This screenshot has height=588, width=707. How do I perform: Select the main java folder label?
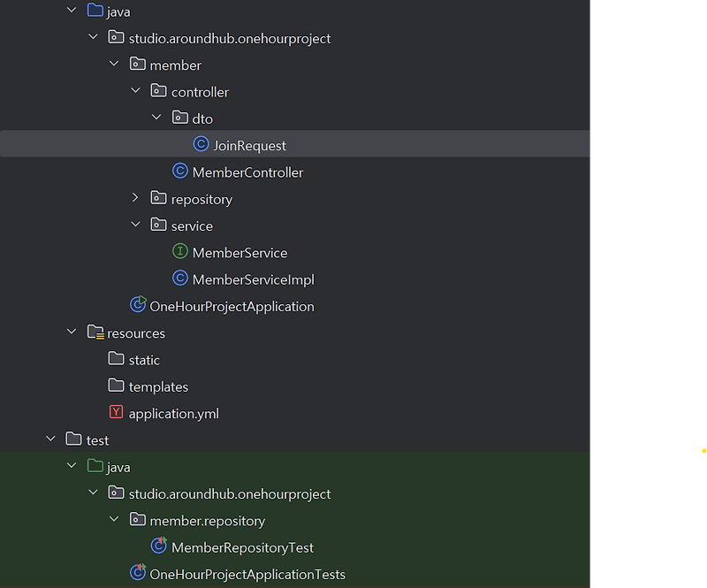[x=118, y=12]
